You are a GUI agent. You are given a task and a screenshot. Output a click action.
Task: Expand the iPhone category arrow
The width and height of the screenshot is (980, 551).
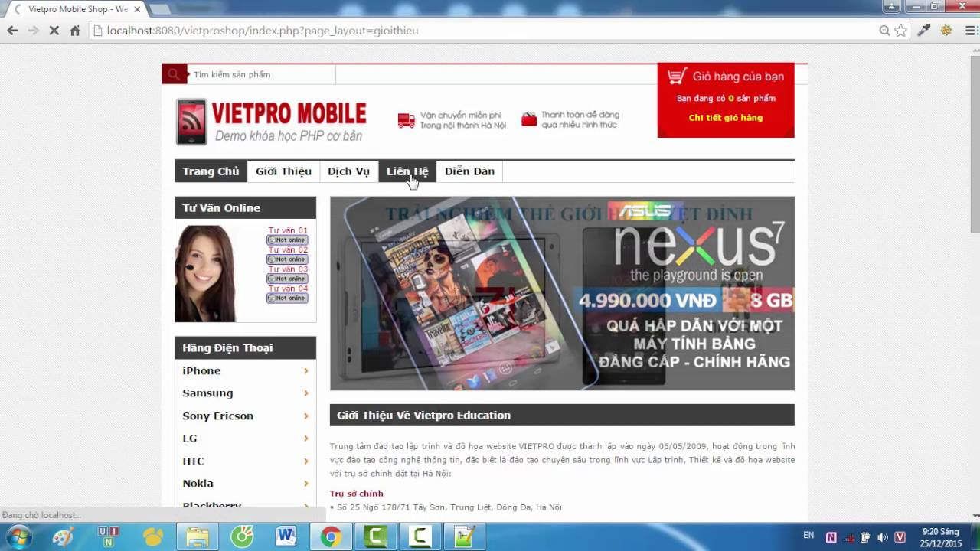click(305, 370)
